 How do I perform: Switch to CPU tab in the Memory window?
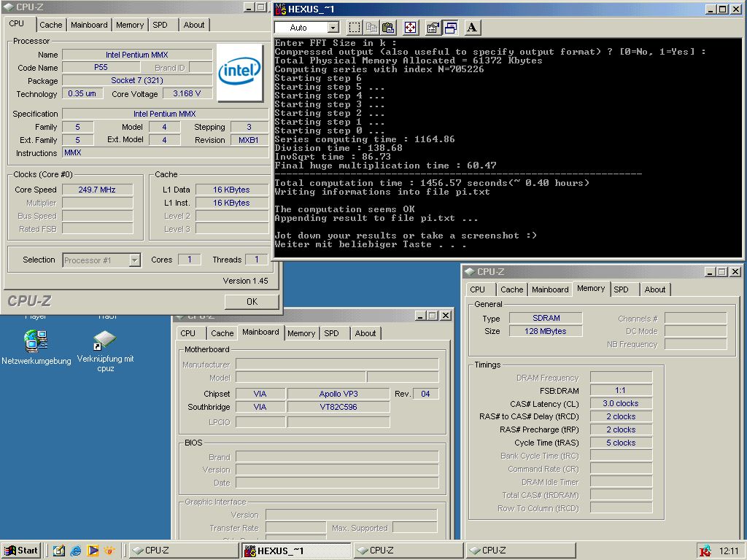coord(477,289)
